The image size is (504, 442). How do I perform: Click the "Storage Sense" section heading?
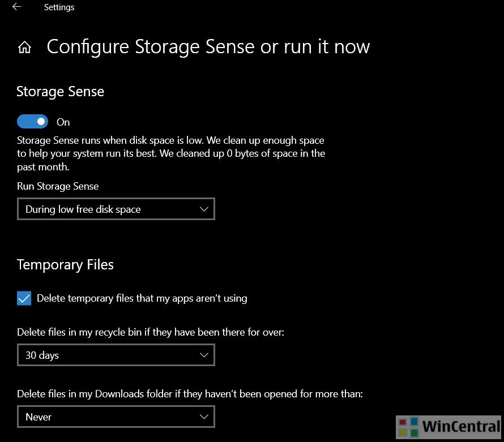pos(60,92)
